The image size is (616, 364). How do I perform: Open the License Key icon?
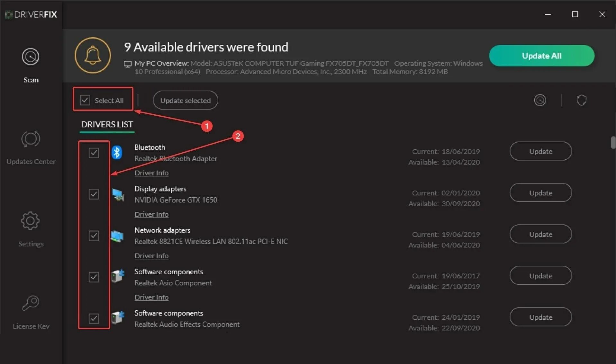pos(31,303)
